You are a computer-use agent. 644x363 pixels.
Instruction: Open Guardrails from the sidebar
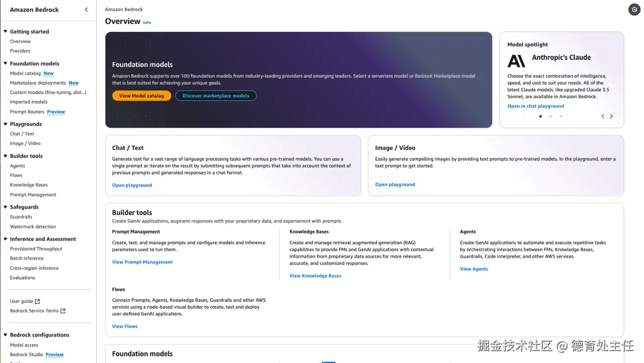[21, 217]
